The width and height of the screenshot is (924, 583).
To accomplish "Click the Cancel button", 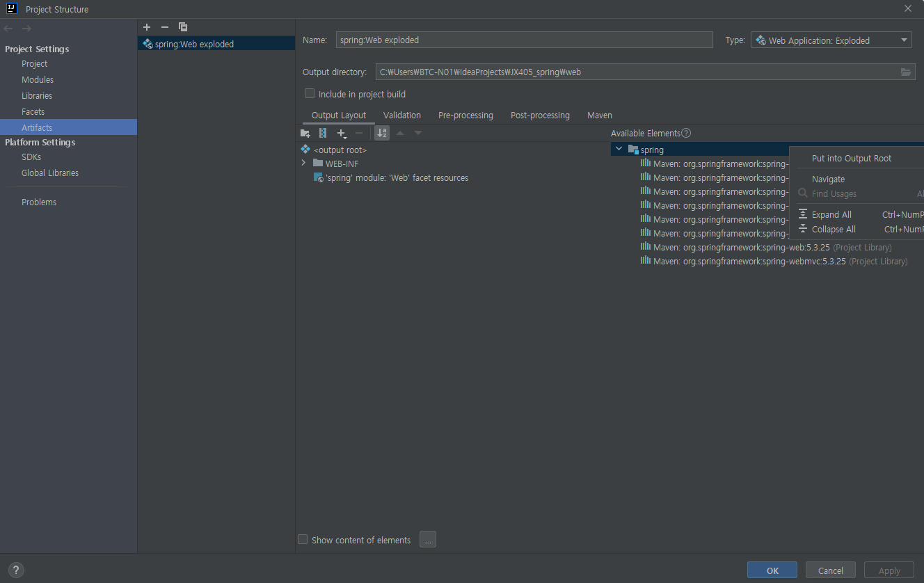I will (x=831, y=570).
